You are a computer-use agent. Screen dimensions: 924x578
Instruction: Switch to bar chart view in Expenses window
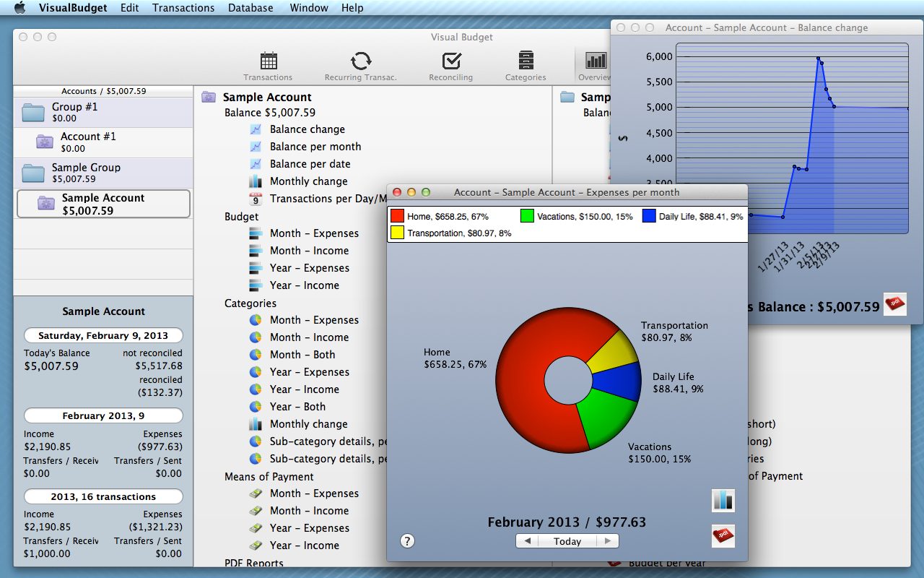click(x=723, y=500)
